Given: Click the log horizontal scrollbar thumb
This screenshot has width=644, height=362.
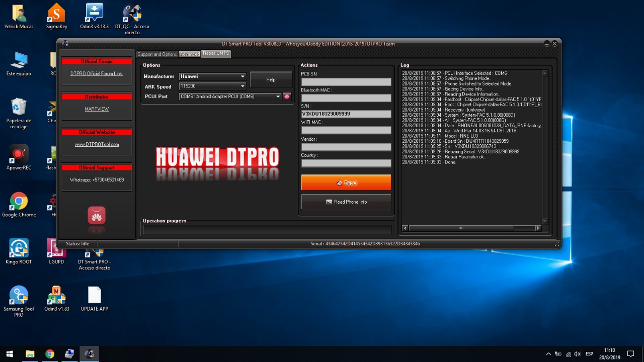Looking at the screenshot, I should click(x=461, y=228).
